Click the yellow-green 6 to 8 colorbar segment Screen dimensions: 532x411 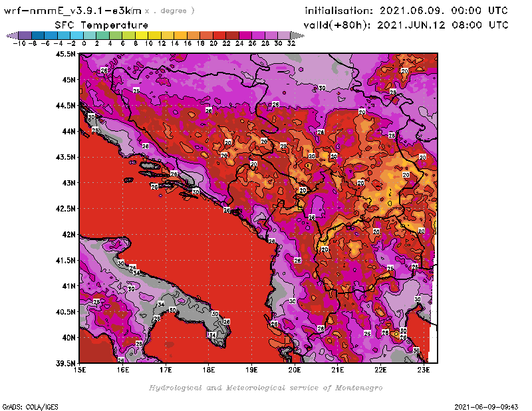128,35
